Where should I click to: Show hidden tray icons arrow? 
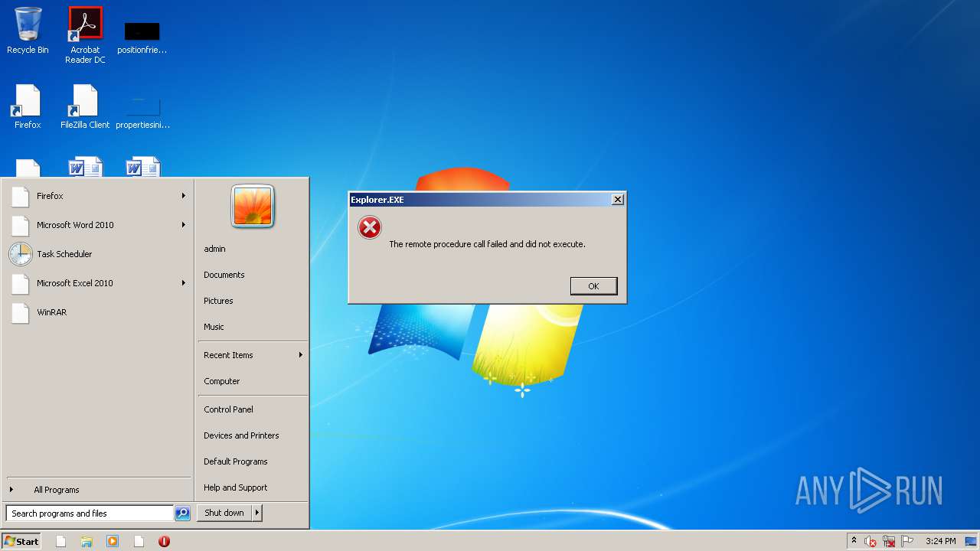click(x=854, y=540)
